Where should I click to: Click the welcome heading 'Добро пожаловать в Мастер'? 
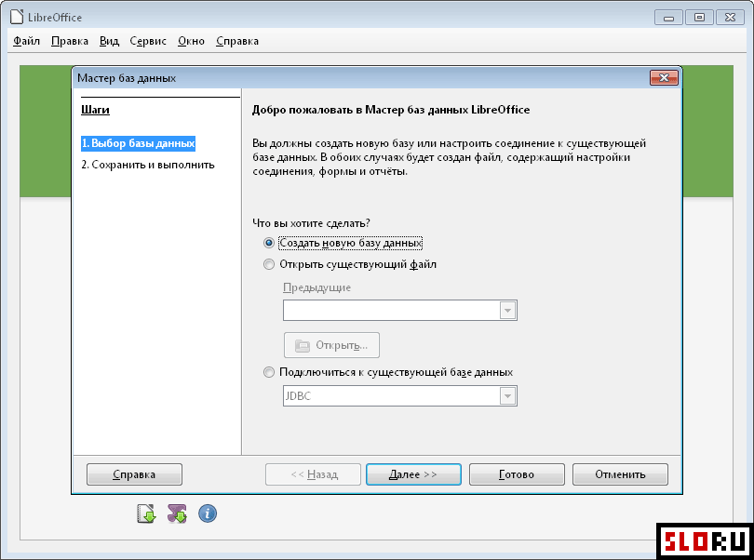coord(329,110)
